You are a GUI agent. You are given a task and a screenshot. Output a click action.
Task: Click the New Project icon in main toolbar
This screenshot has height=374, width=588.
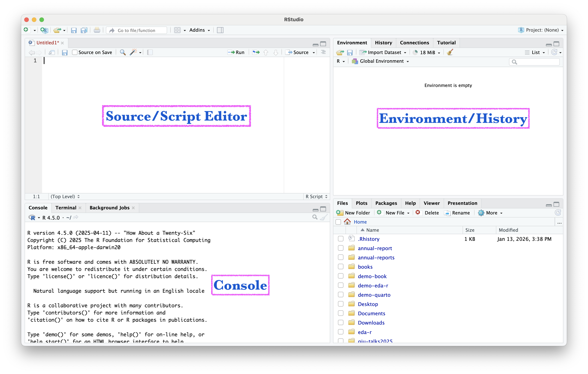[x=44, y=30]
